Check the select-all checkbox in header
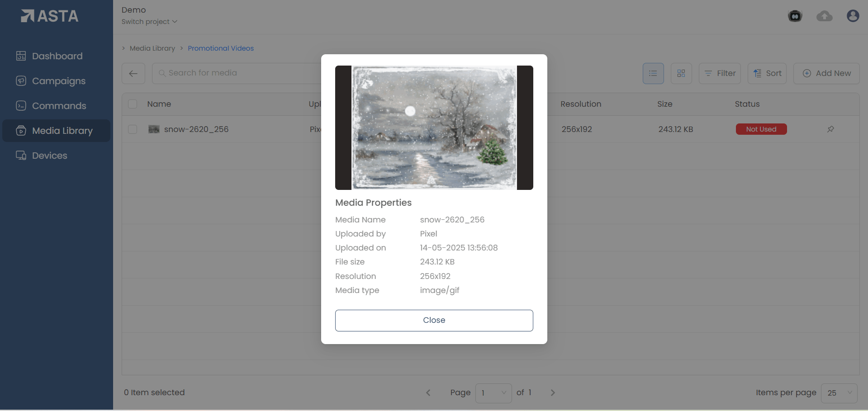The height and width of the screenshot is (411, 868). [x=133, y=104]
